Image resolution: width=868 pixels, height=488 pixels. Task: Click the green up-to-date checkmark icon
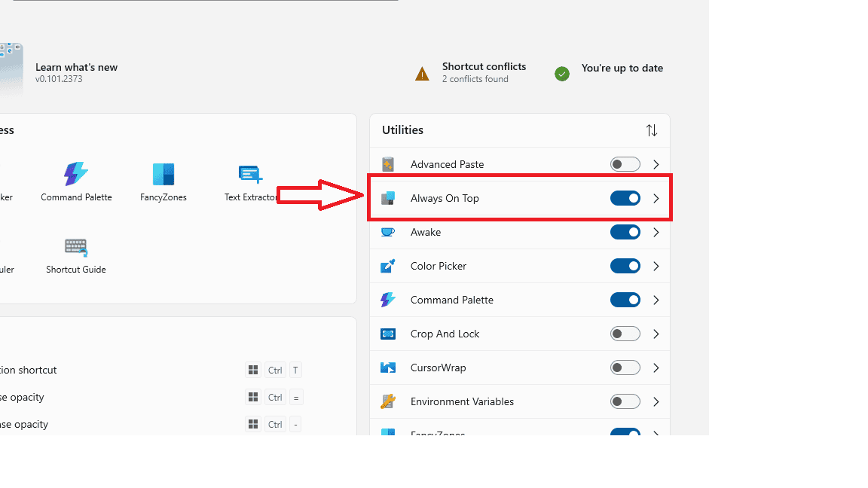562,74
